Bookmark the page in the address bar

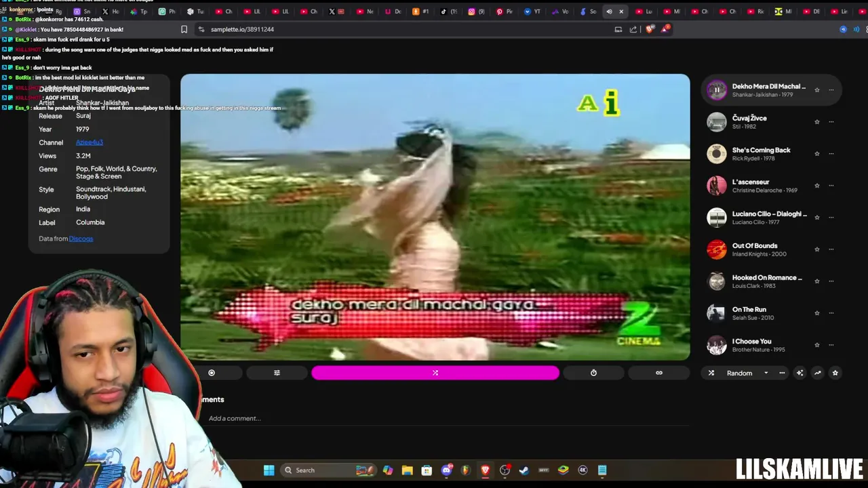[x=184, y=29]
